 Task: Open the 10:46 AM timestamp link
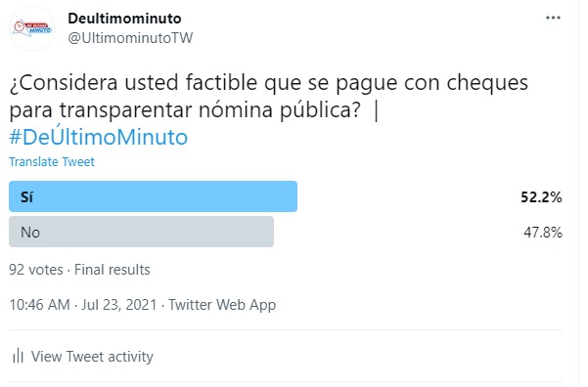pos(39,305)
